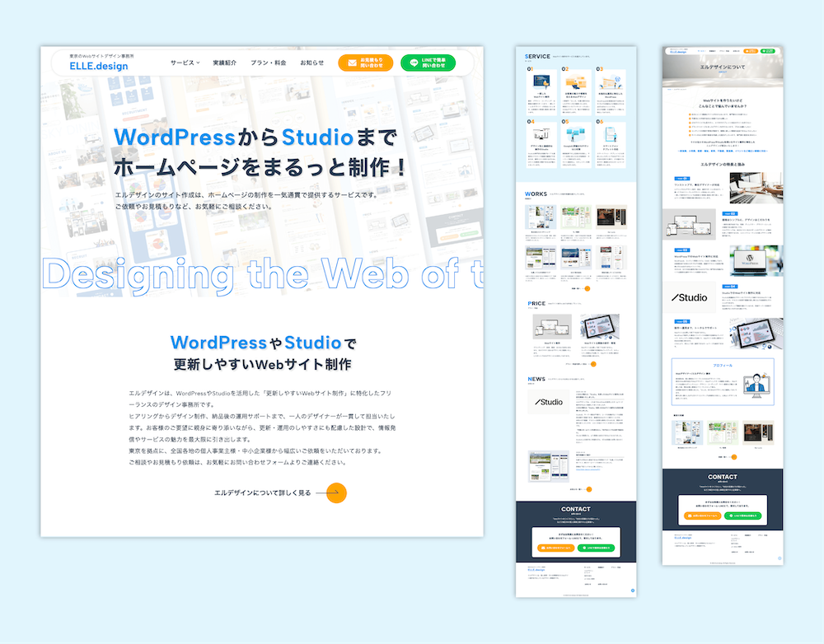Expand the サービス dropdown chevron in navigation

(x=198, y=63)
